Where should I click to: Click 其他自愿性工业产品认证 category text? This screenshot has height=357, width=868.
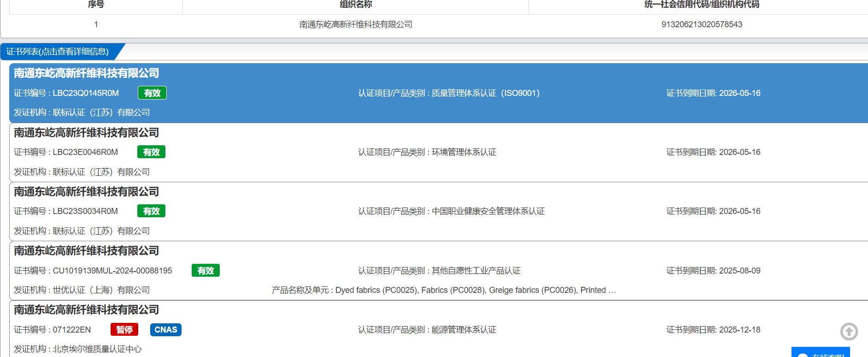[476, 271]
